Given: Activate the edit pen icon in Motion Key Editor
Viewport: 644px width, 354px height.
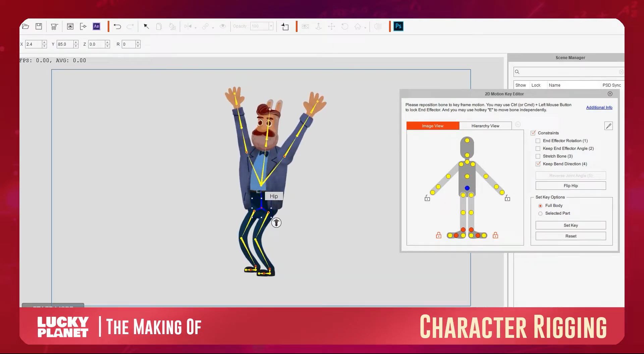Looking at the screenshot, I should point(608,126).
